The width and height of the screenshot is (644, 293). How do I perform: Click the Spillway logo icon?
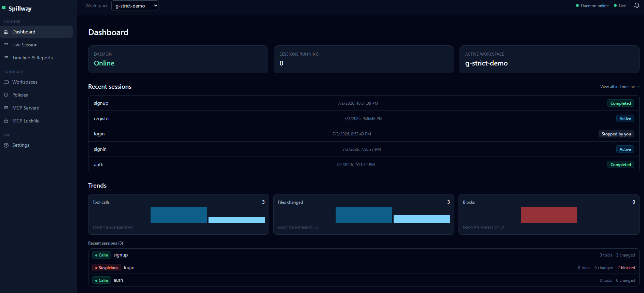coord(4,8)
